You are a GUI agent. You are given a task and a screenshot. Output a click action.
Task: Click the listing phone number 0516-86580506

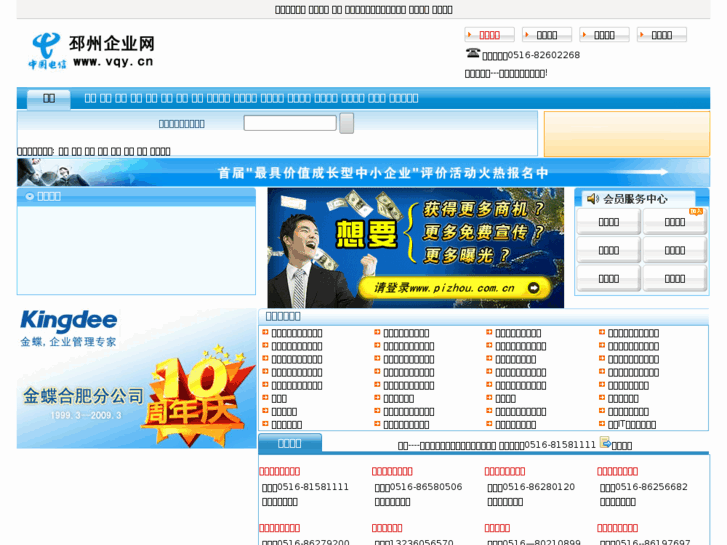click(426, 487)
